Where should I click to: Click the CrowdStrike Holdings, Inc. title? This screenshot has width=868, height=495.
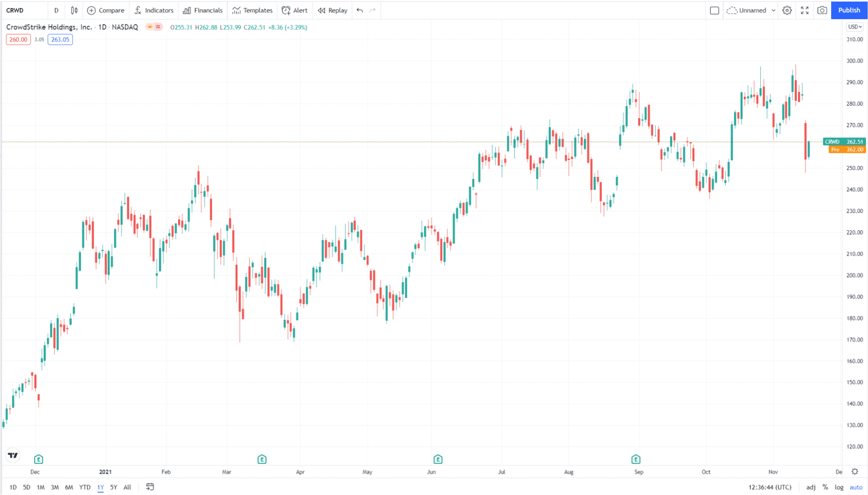49,27
